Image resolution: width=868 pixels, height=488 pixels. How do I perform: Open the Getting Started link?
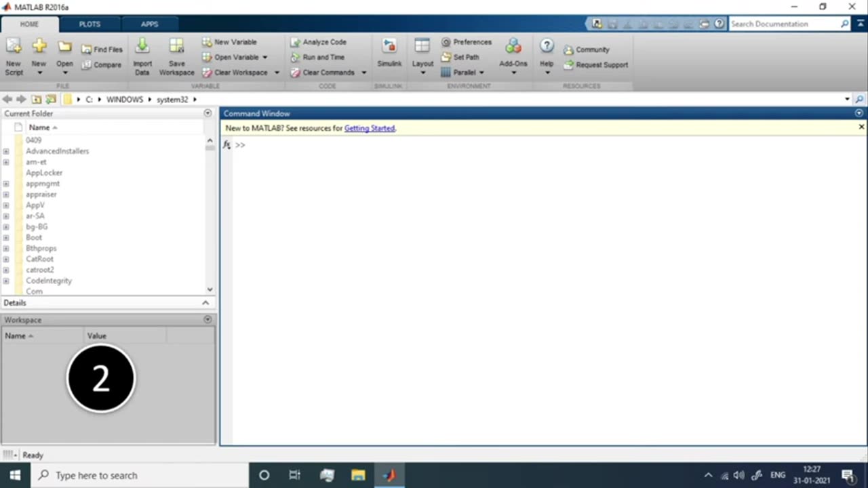[370, 128]
